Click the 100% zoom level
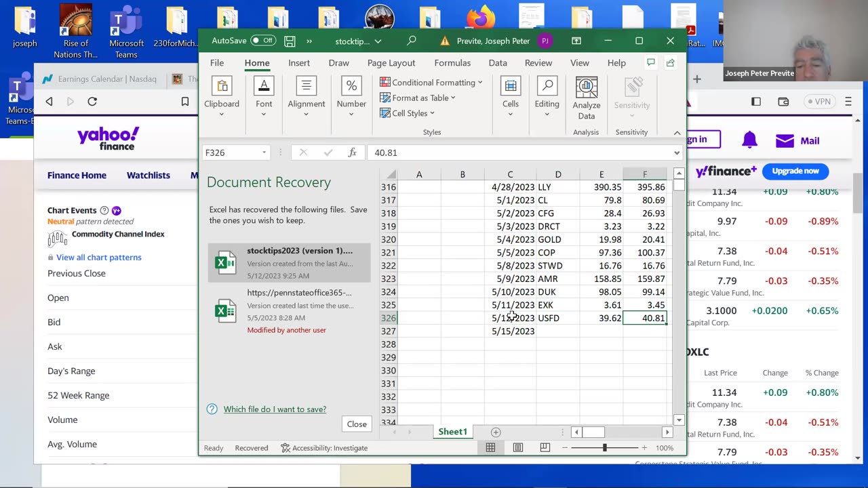 [x=665, y=448]
